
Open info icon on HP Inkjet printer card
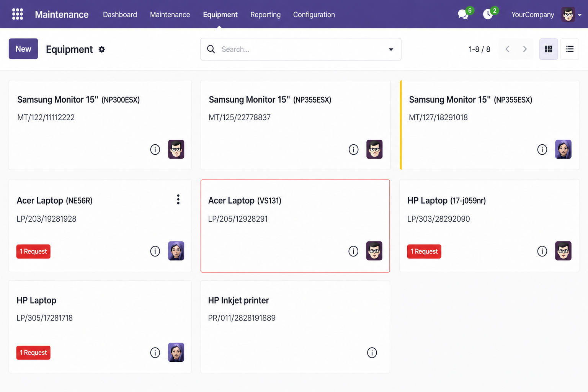click(372, 353)
